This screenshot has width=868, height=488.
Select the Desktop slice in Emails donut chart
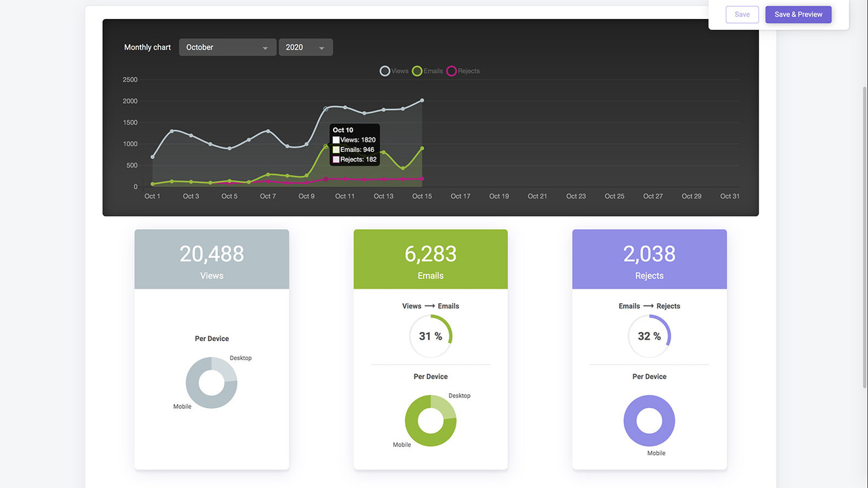444,407
